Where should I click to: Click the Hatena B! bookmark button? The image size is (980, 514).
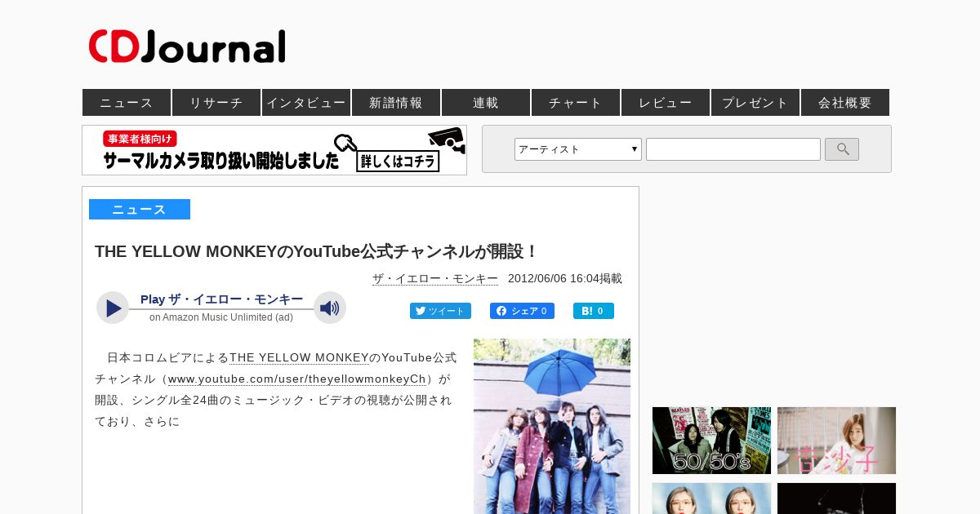pos(594,311)
